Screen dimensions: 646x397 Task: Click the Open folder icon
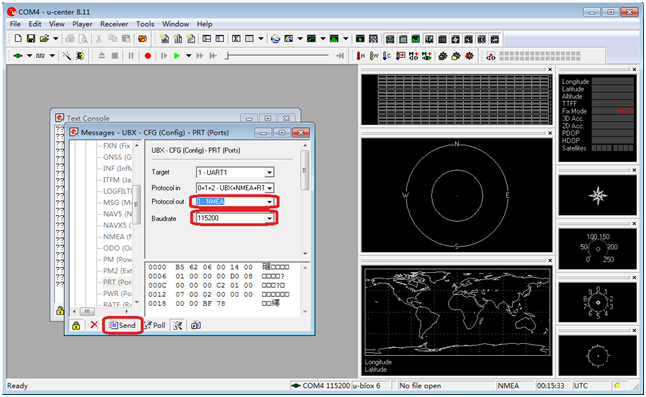coord(44,39)
